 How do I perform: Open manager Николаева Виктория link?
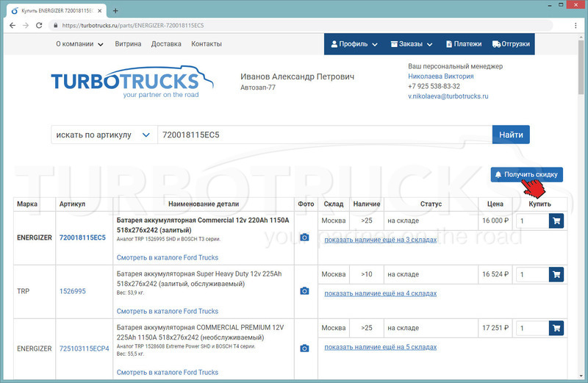point(440,76)
